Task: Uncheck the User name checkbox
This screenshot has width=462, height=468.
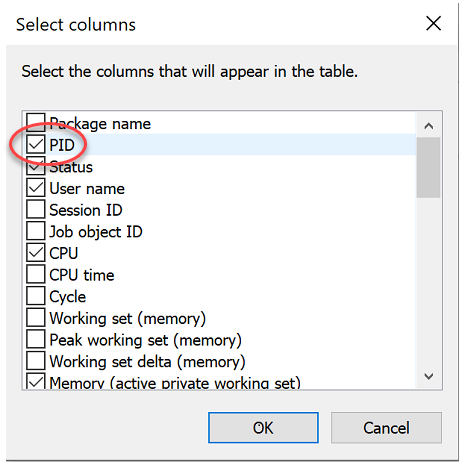Action: click(x=36, y=188)
